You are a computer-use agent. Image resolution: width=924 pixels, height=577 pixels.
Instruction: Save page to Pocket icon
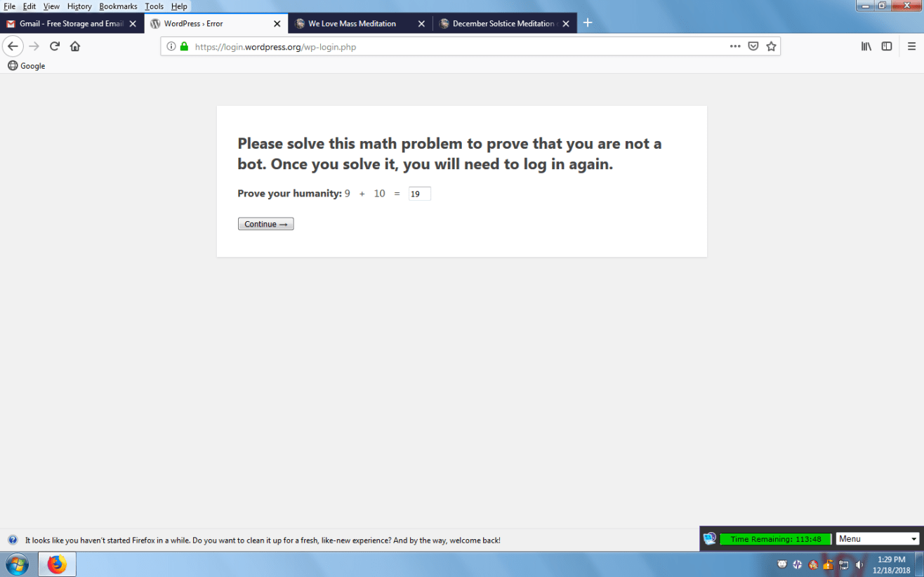pos(753,46)
